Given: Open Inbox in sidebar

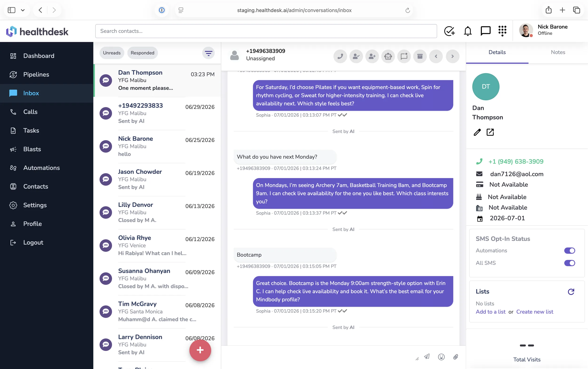Looking at the screenshot, I should (47, 93).
